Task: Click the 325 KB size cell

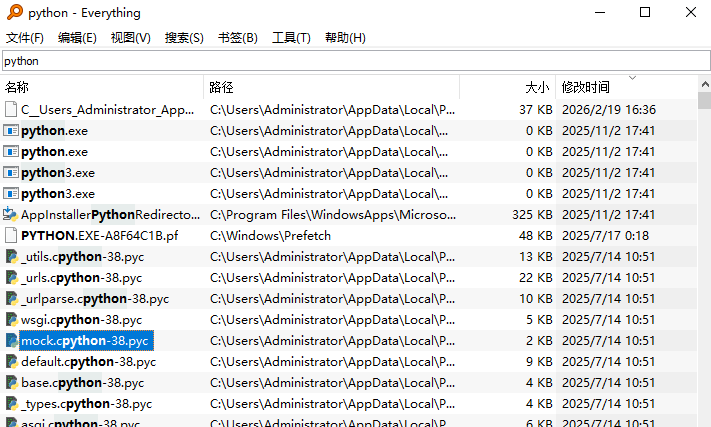Action: (532, 214)
